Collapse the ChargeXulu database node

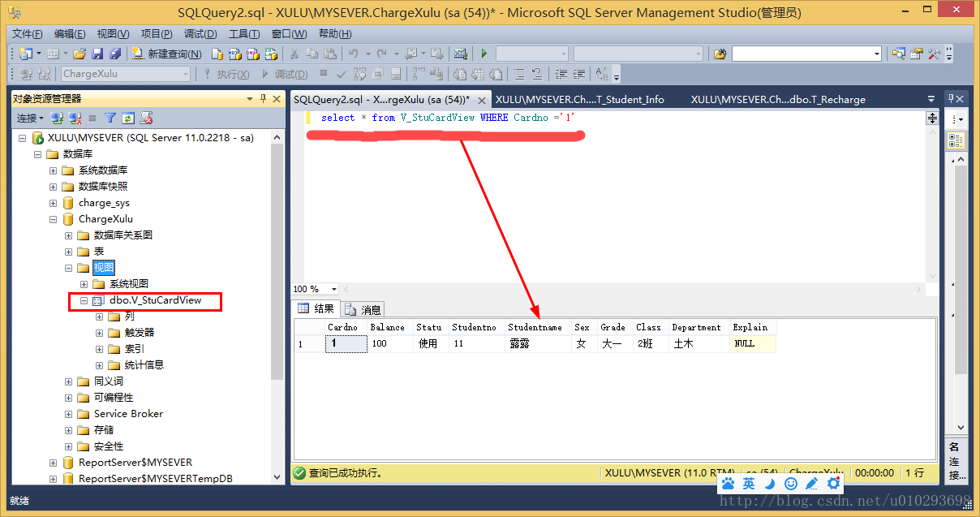(54, 219)
